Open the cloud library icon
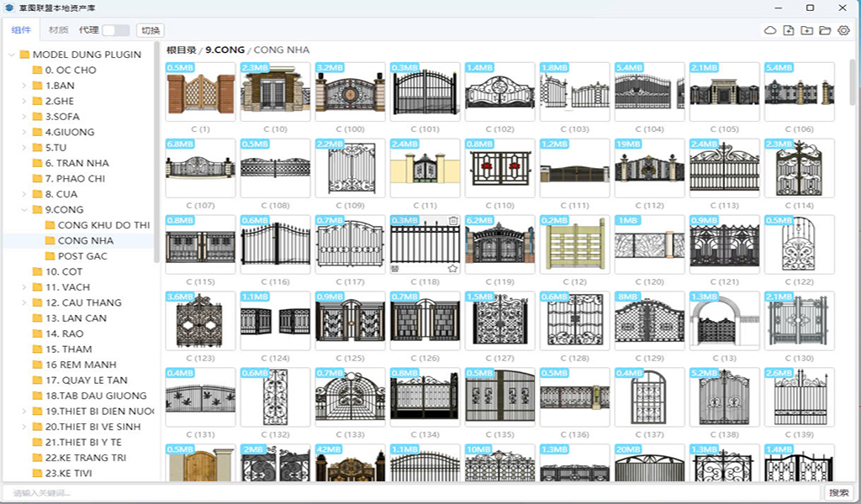The image size is (861, 504). pos(769,30)
